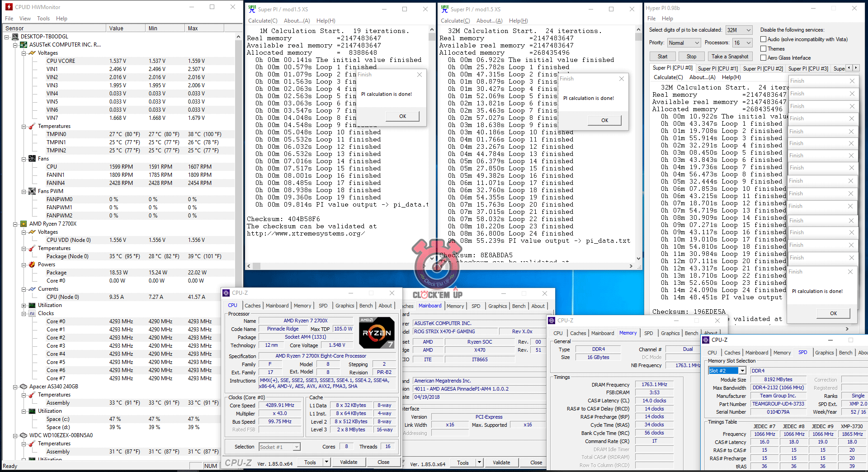The image size is (868, 472).
Task: Click the Hyper PI tab scroll right arrow
Action: [x=855, y=68]
